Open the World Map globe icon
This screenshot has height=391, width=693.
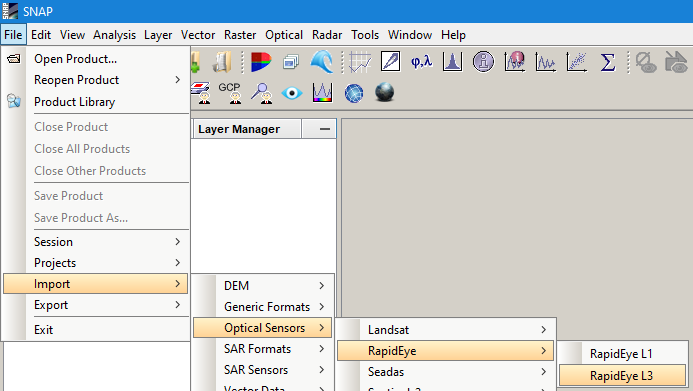coord(354,93)
